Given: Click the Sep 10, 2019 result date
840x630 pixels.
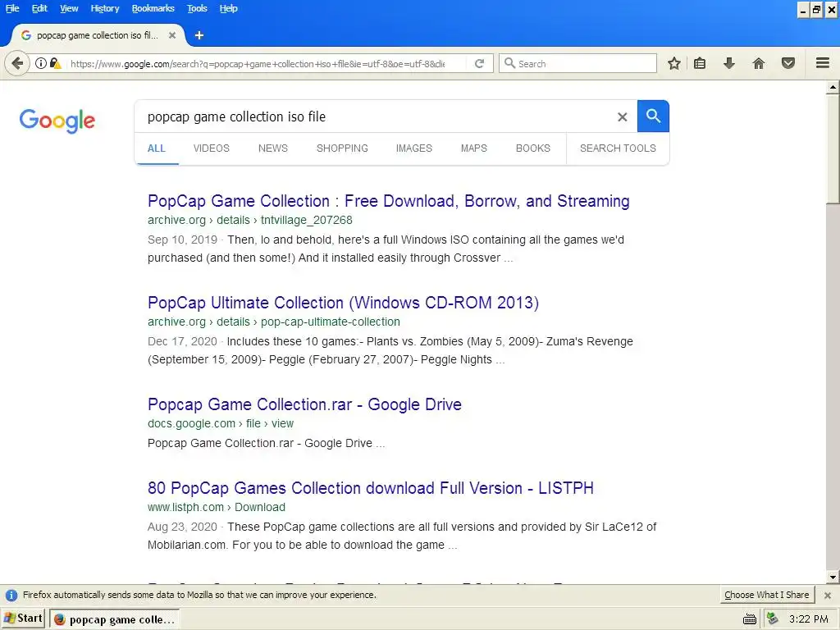Looking at the screenshot, I should pyautogui.click(x=182, y=240).
